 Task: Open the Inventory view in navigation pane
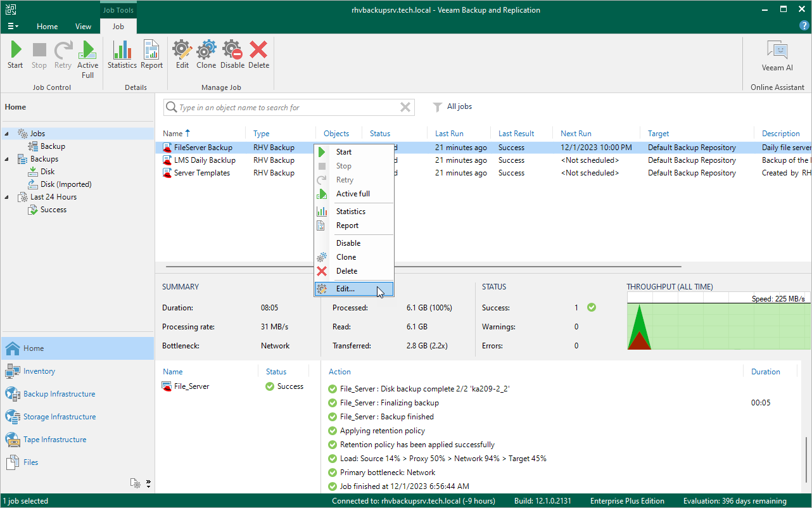tap(77, 371)
